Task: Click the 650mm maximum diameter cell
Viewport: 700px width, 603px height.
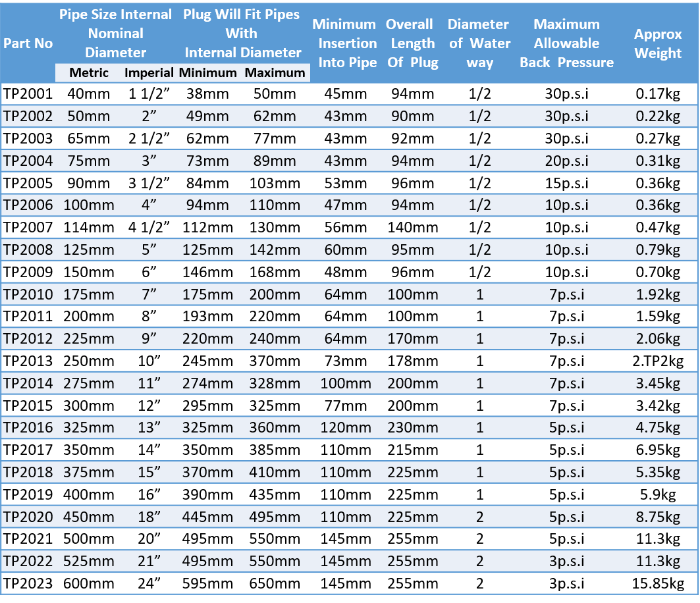Action: 275,583
